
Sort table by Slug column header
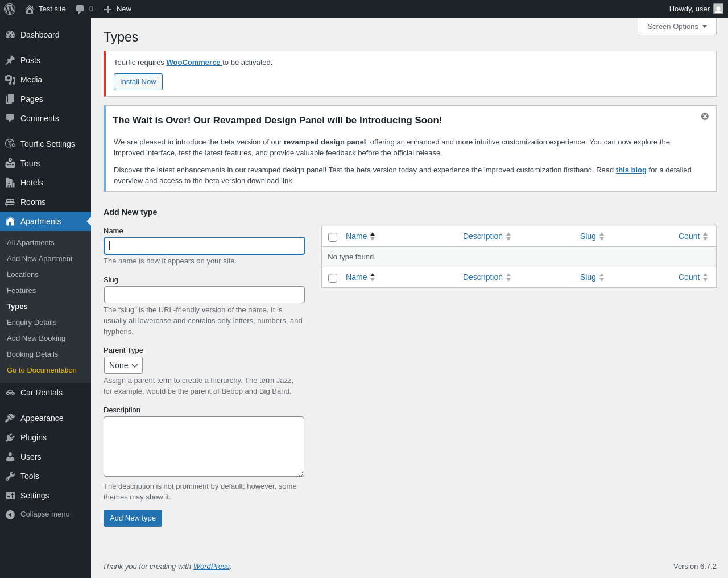coord(588,236)
